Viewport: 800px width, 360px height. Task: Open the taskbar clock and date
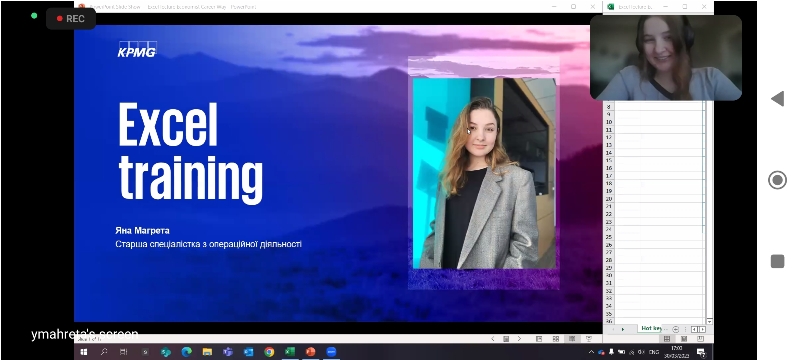point(677,352)
